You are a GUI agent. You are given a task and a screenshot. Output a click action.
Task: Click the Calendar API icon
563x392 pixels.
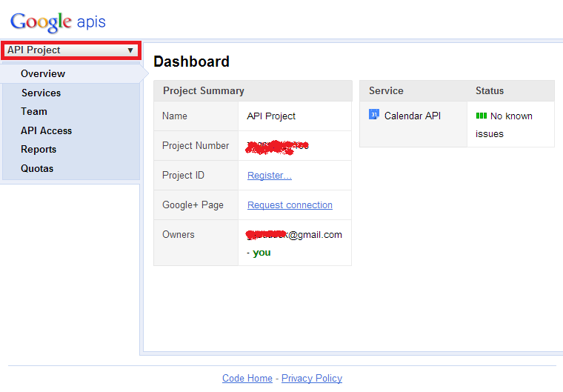tap(374, 115)
